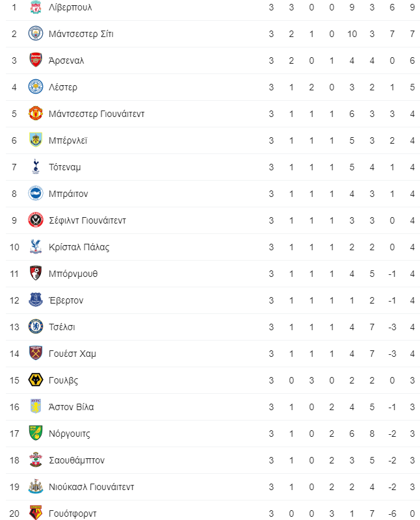Open the Έβερτον team link
The image size is (420, 520).
coord(66,300)
